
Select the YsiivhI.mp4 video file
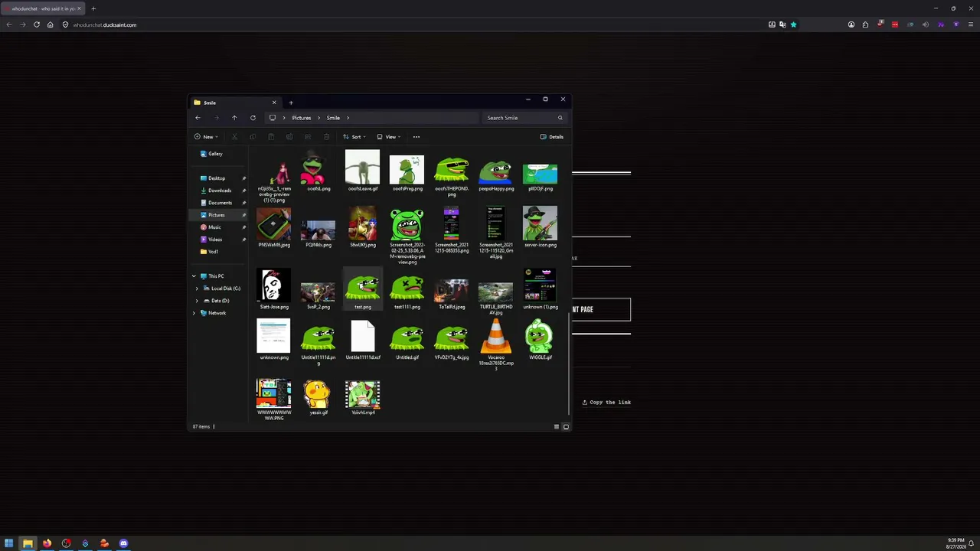[x=363, y=397]
